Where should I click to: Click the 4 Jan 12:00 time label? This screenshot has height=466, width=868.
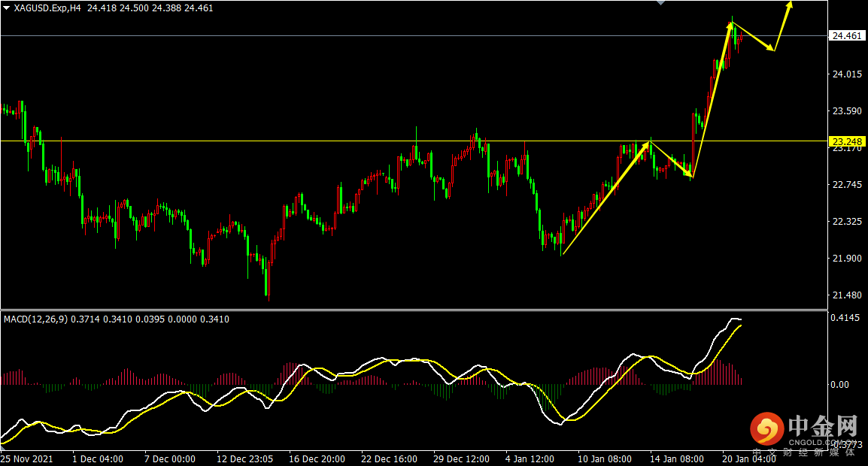coord(530,458)
